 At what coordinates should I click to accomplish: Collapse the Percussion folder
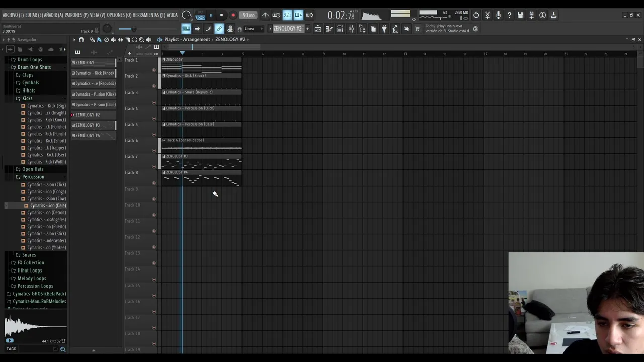click(33, 177)
